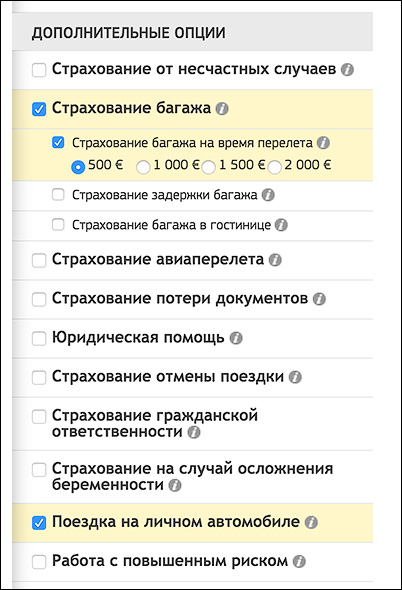Disable Поездка на личном автомобиле checkbox
The height and width of the screenshot is (590, 402).
click(39, 523)
